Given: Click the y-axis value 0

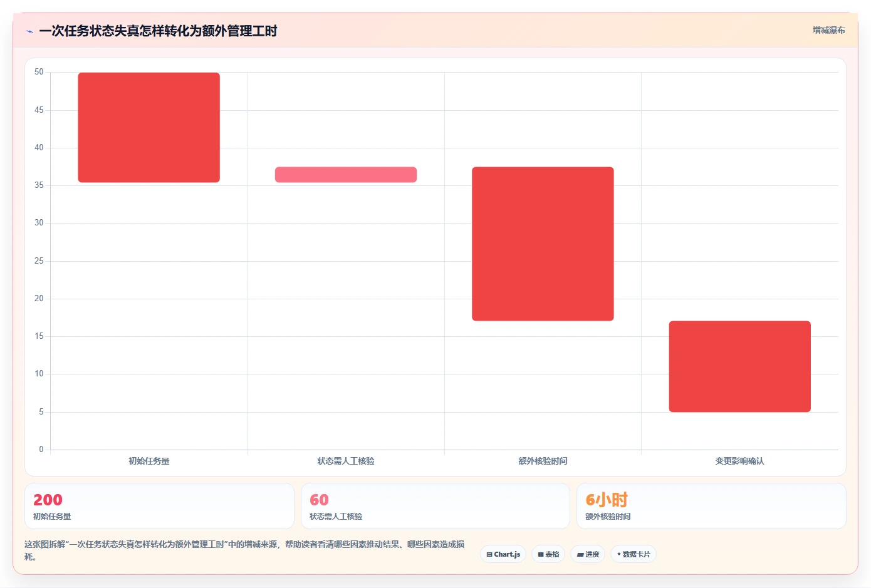Looking at the screenshot, I should 41,449.
